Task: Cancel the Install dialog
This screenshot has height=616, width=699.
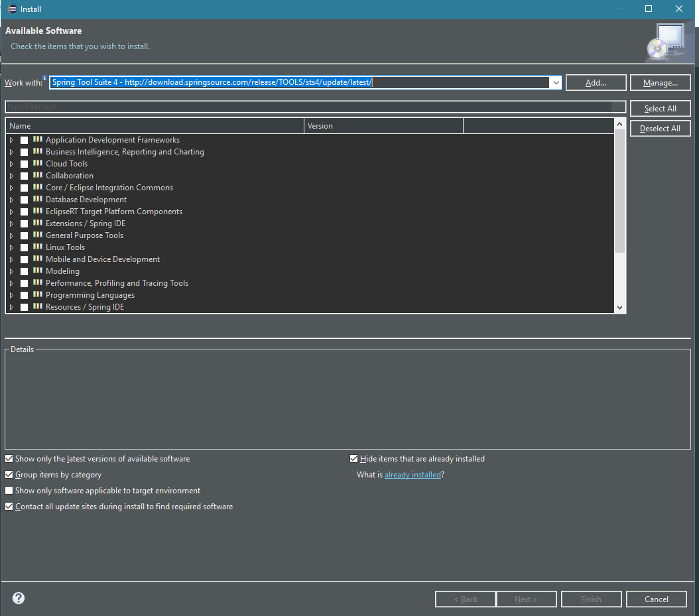Action: (x=656, y=599)
